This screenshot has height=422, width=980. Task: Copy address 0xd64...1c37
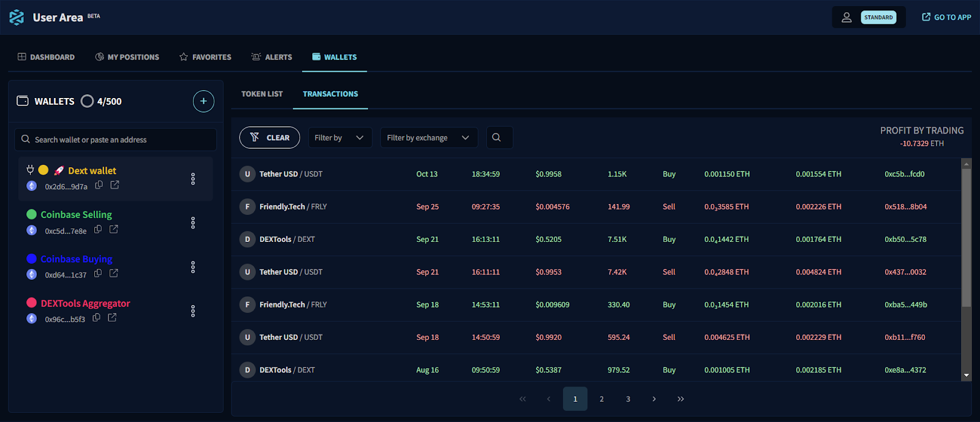coord(98,274)
